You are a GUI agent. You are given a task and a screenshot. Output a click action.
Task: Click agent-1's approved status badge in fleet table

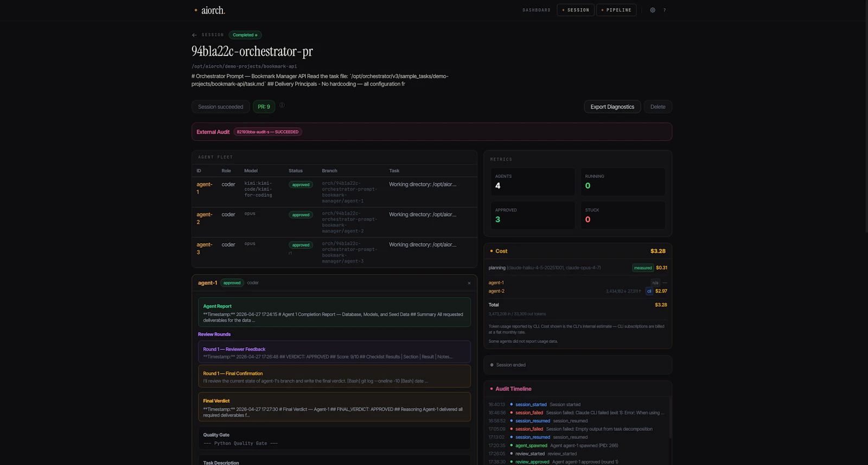[301, 185]
